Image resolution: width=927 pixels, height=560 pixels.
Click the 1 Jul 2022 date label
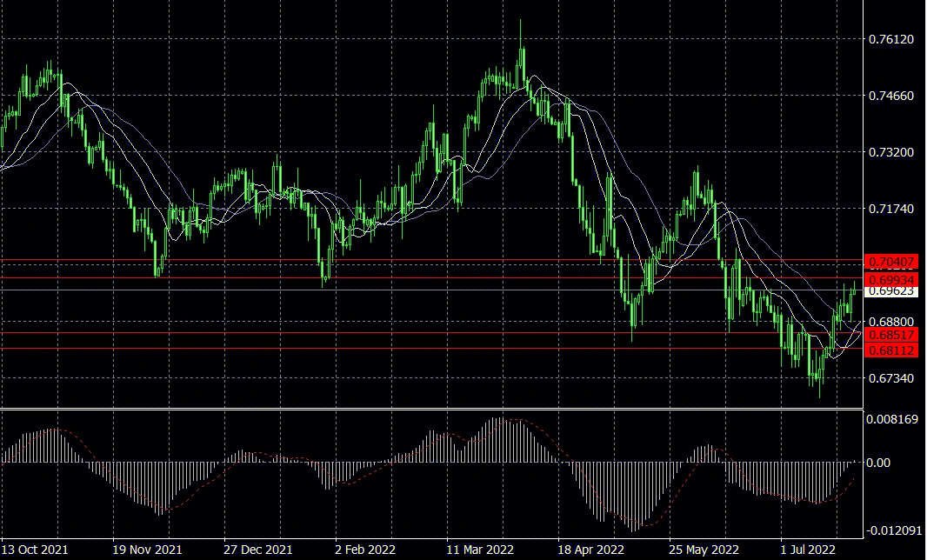click(808, 550)
